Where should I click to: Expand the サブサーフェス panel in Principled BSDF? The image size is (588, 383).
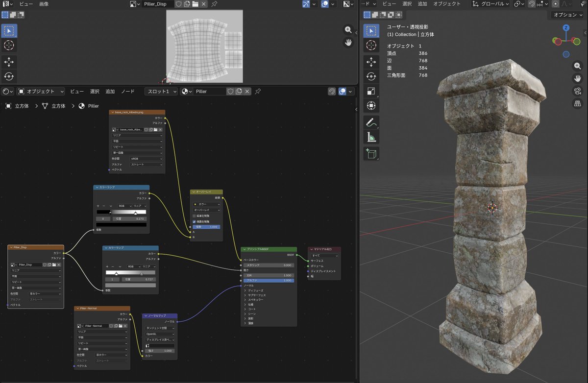[x=257, y=295]
